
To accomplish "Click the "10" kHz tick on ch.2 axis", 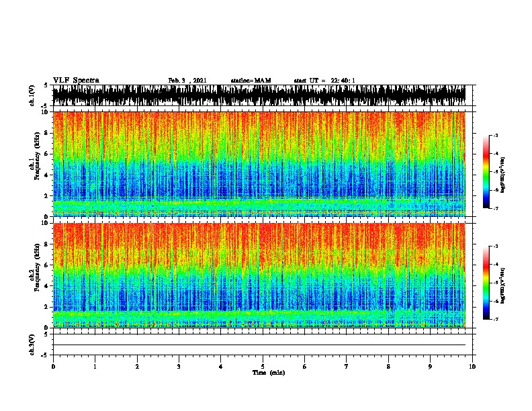I will [46, 223].
